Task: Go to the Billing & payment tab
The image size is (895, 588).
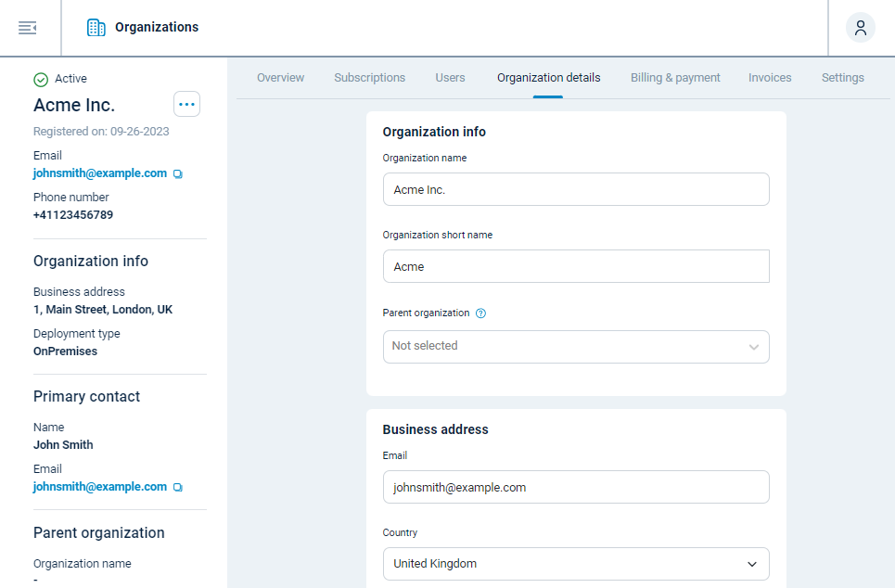Action: click(x=675, y=77)
